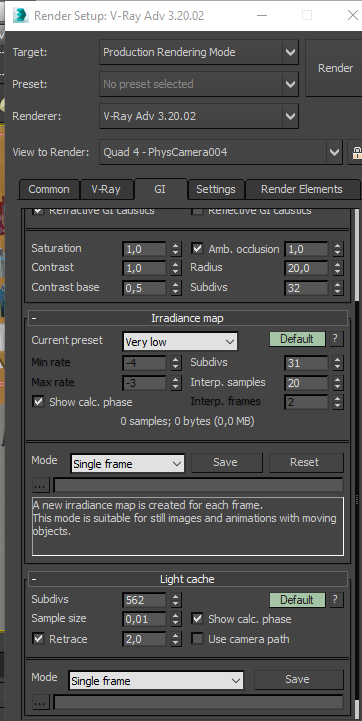Click the Light cache Default mode button

297,600
